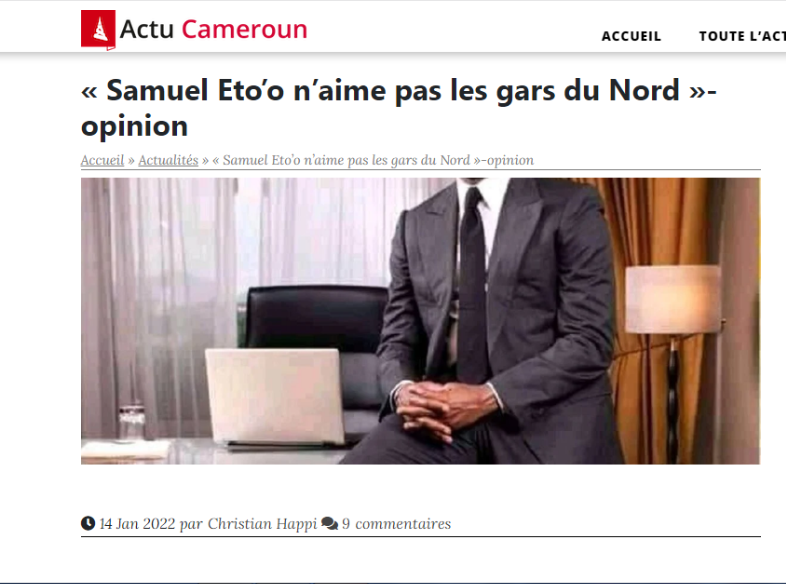786x584 pixels.
Task: Click the red Actu Cameroun logo icon
Action: (98, 30)
